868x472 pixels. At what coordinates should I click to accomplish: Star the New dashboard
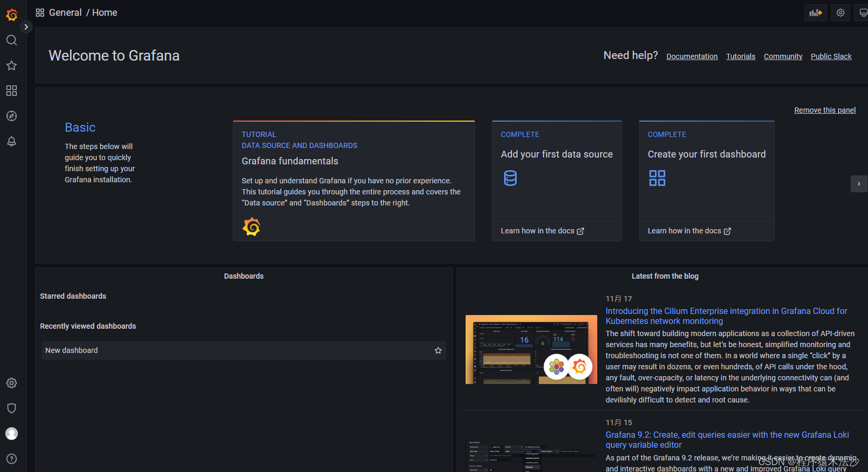[438, 350]
